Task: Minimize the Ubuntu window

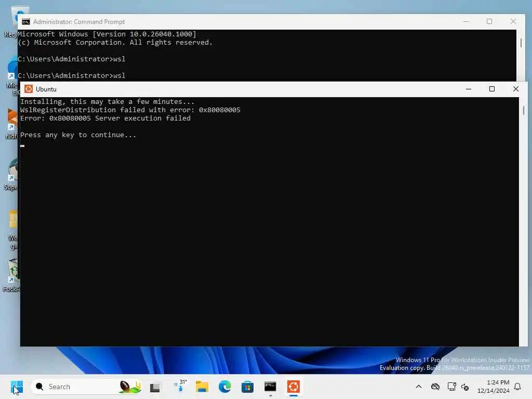Action: (469, 89)
